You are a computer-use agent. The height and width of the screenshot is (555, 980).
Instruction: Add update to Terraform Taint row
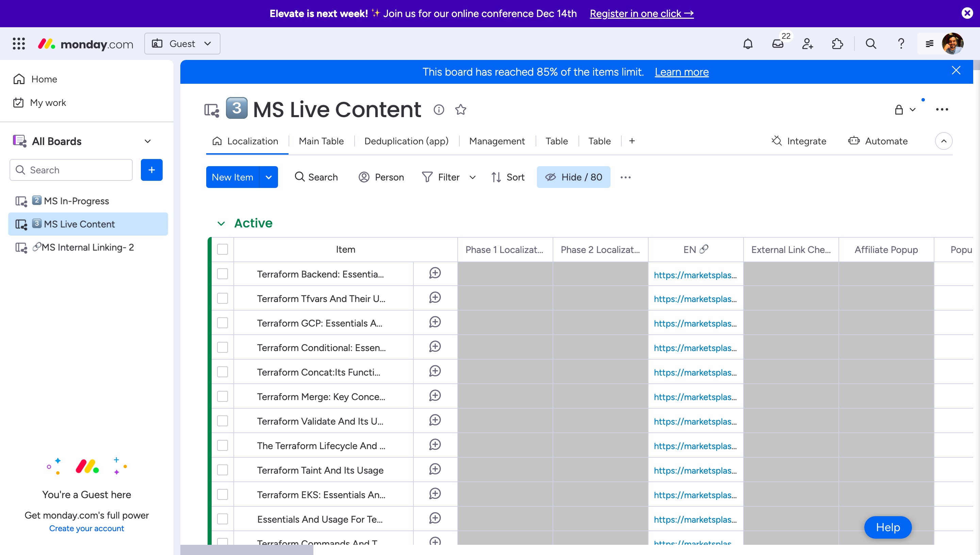click(435, 469)
